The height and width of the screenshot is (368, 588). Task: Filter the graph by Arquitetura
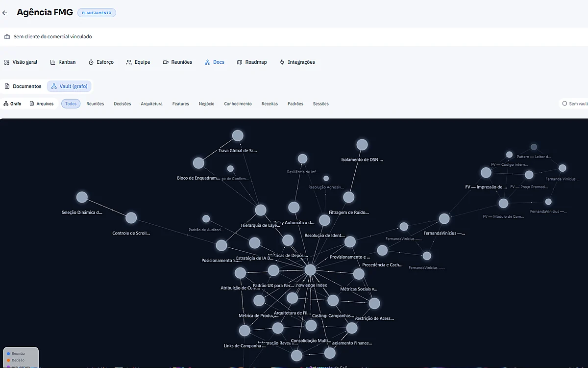[x=151, y=104]
